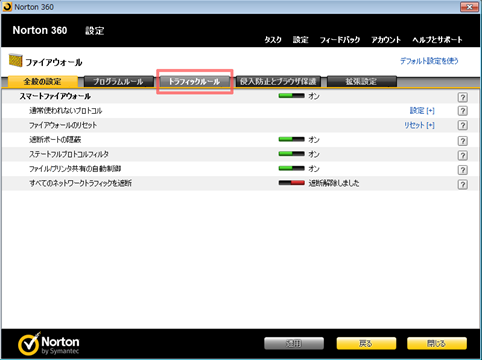The width and height of the screenshot is (482, 360).
Task: Click the 適用 button
Action: point(294,343)
